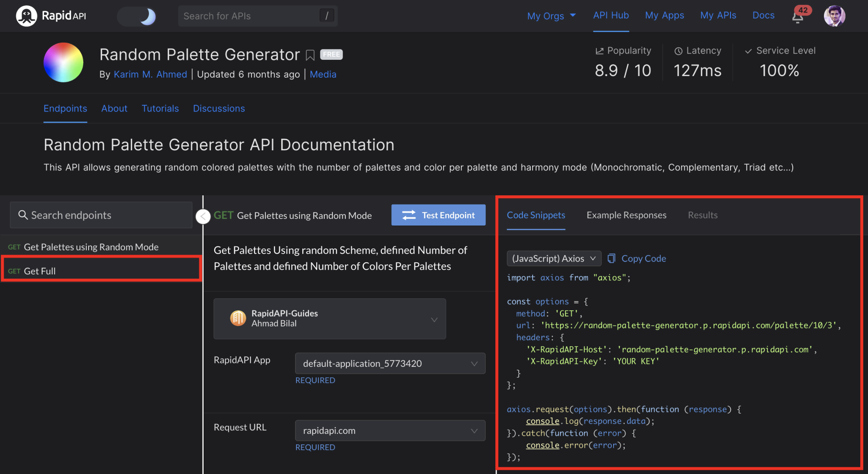Focus the Search for APIs field
This screenshot has height=474, width=868.
click(x=258, y=16)
